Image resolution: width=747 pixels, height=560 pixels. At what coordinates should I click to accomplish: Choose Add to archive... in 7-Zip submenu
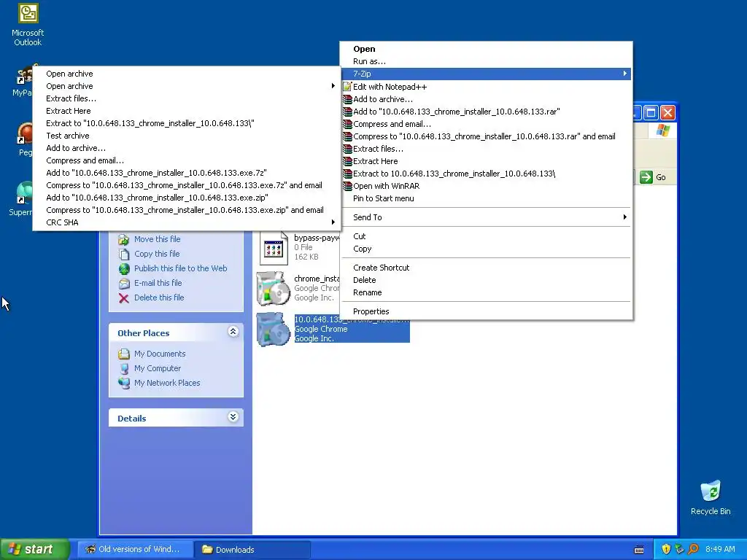coord(187,148)
